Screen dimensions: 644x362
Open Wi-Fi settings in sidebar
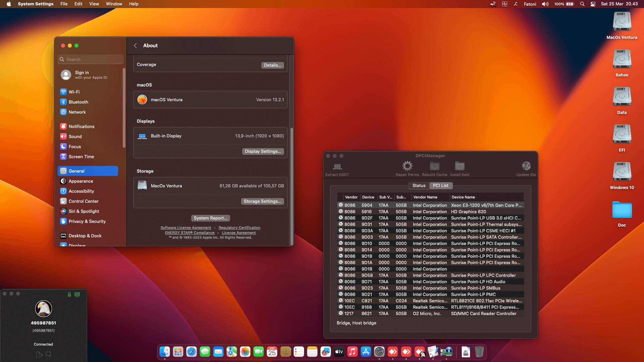coord(88,92)
